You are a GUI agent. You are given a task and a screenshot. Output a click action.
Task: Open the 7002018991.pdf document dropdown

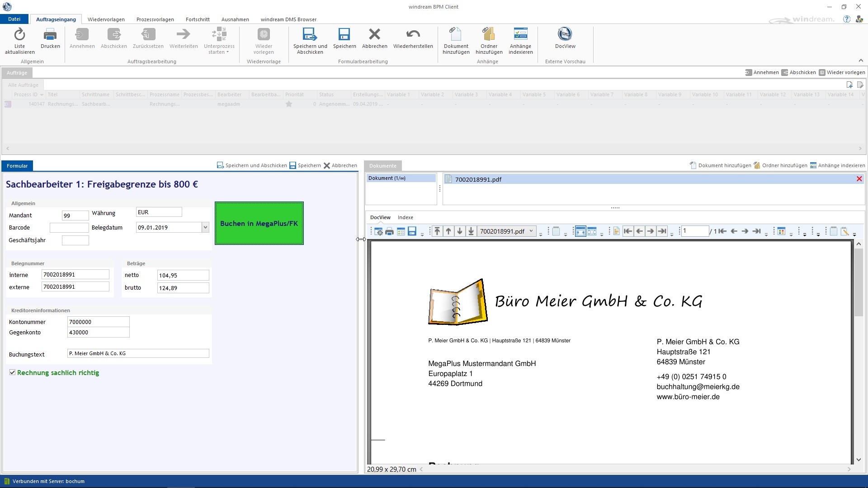pos(531,231)
